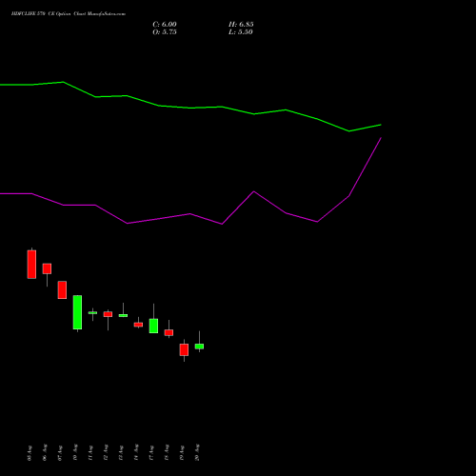Click the 06 Aug date label

[x=45, y=453]
